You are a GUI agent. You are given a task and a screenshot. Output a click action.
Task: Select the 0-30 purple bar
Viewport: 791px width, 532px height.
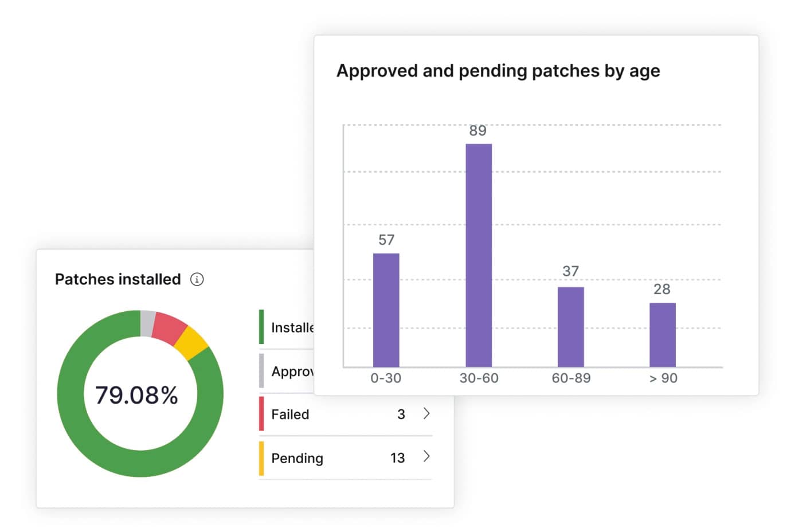(x=386, y=310)
